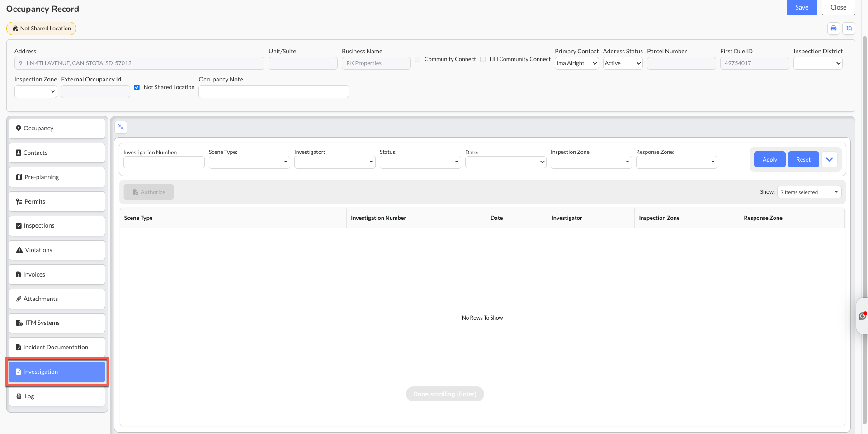Expand the Scene Type filter dropdown

250,162
